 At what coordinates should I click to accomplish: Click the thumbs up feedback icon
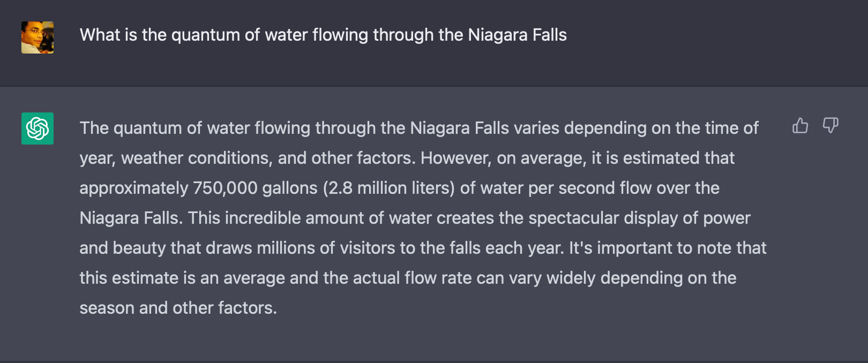coord(800,125)
